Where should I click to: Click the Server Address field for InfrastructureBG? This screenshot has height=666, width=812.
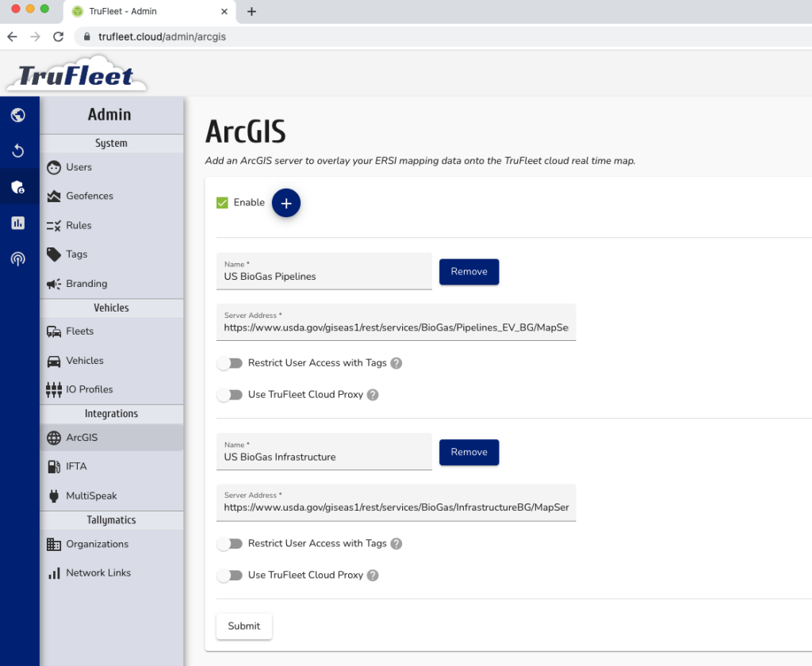pos(396,503)
